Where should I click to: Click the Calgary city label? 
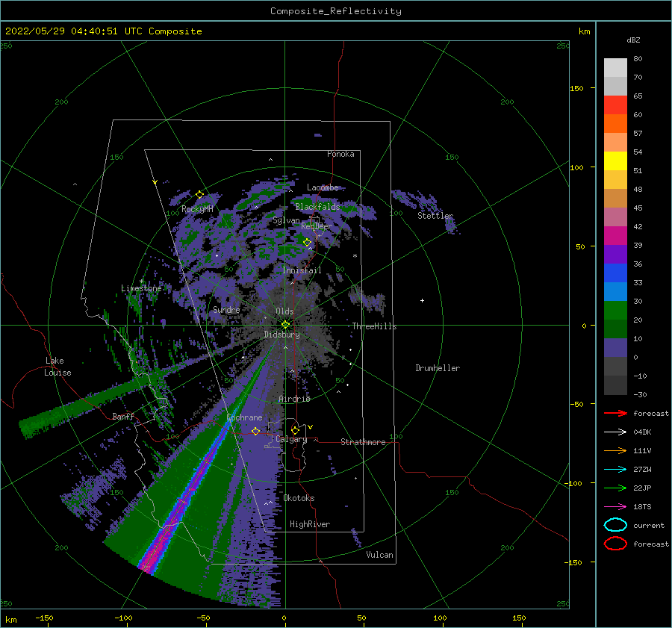[291, 439]
